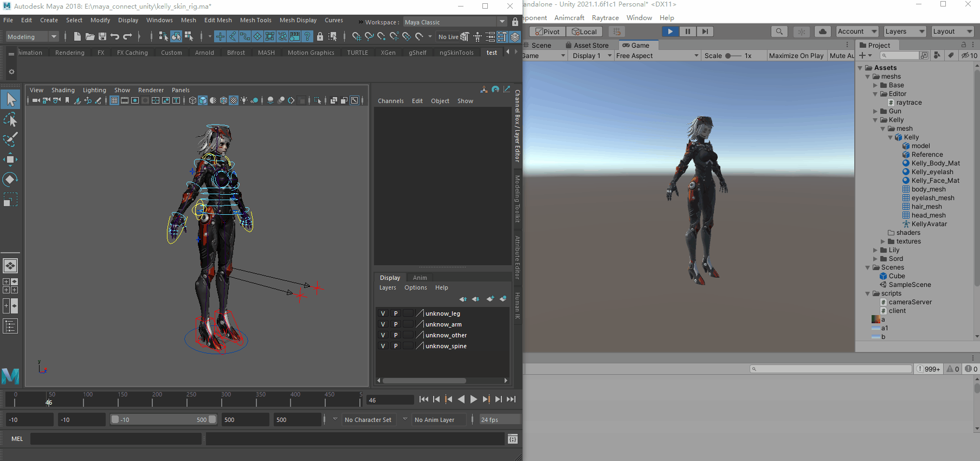The width and height of the screenshot is (980, 461).
Task: Click Maya save scene icon
Action: (x=102, y=36)
